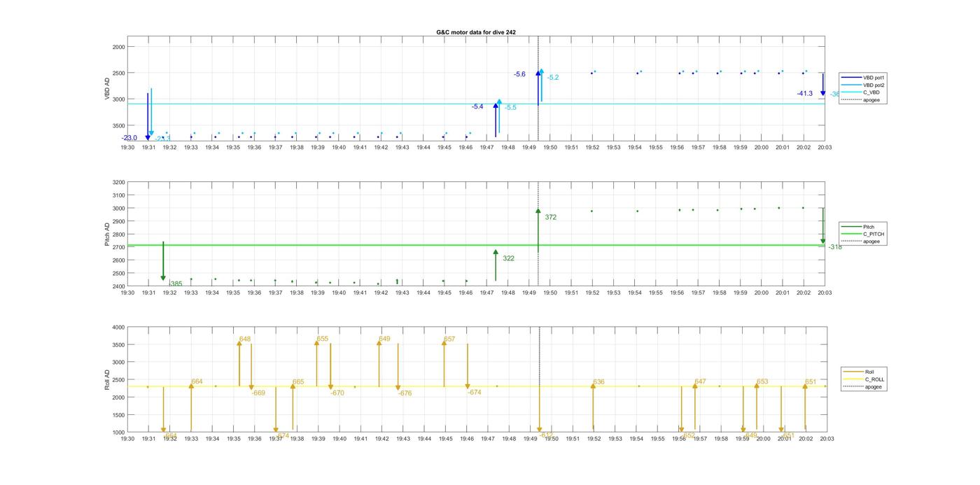Click the "2700" tick on Pitch y-axis
Viewport: 980px width, 485px height.
tap(118, 247)
